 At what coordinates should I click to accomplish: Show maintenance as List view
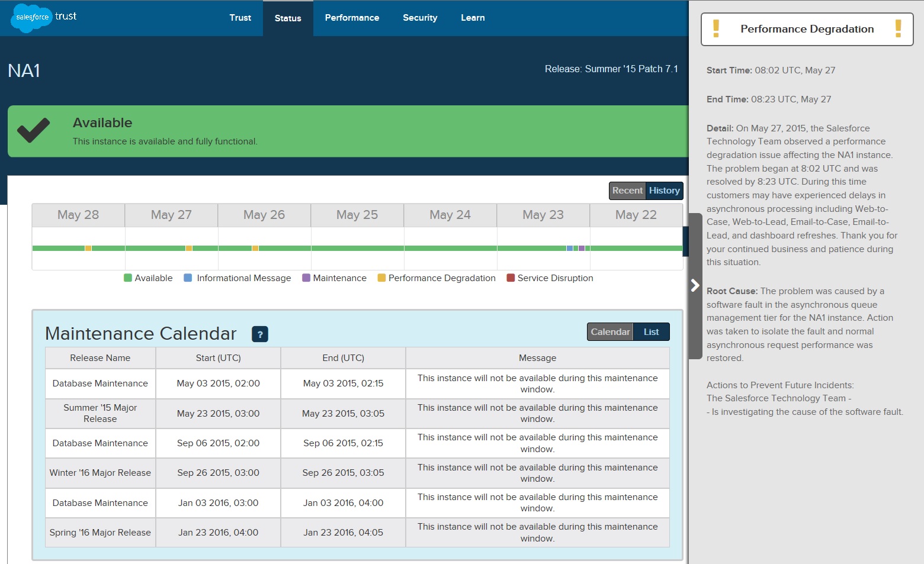(x=652, y=332)
